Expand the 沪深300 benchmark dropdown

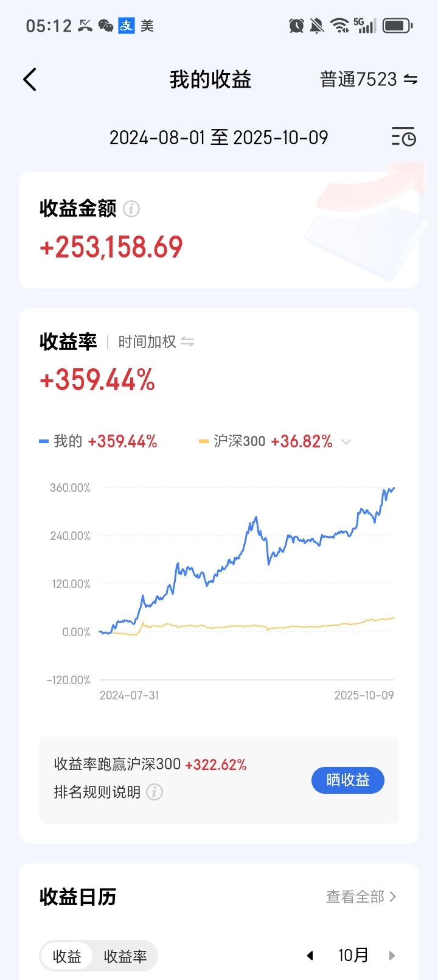[346, 442]
